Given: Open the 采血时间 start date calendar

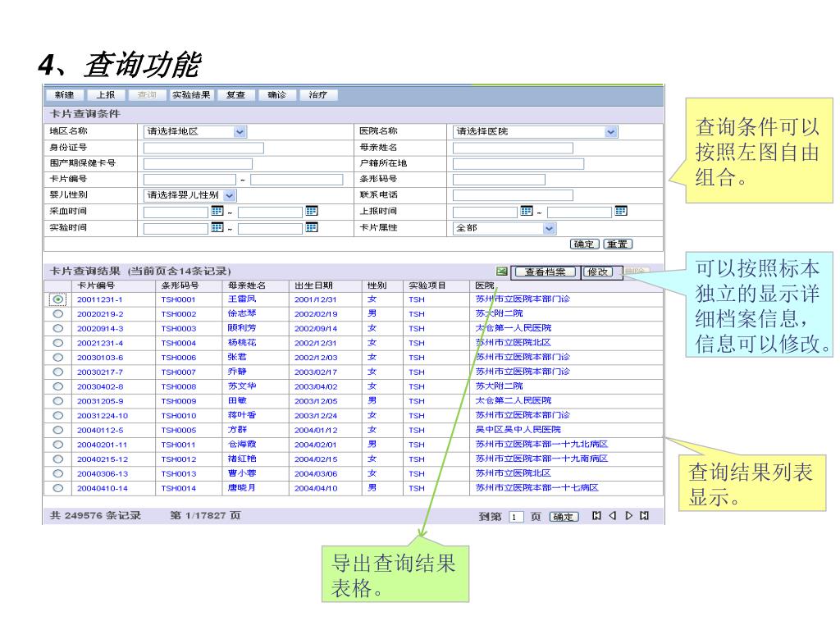Looking at the screenshot, I should tap(217, 211).
